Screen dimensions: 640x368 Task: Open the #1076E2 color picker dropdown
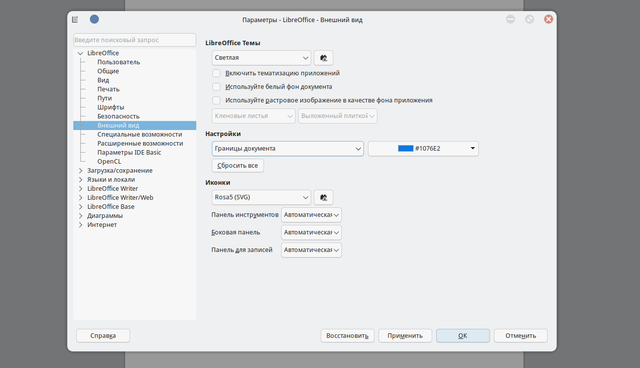click(423, 149)
